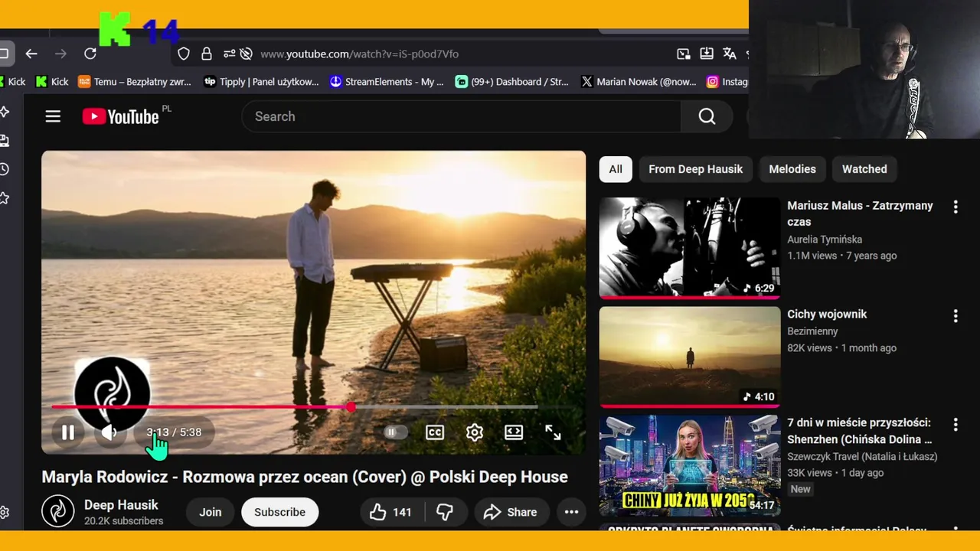Image resolution: width=980 pixels, height=551 pixels.
Task: Switch to theater mode in the player
Action: [x=514, y=432]
